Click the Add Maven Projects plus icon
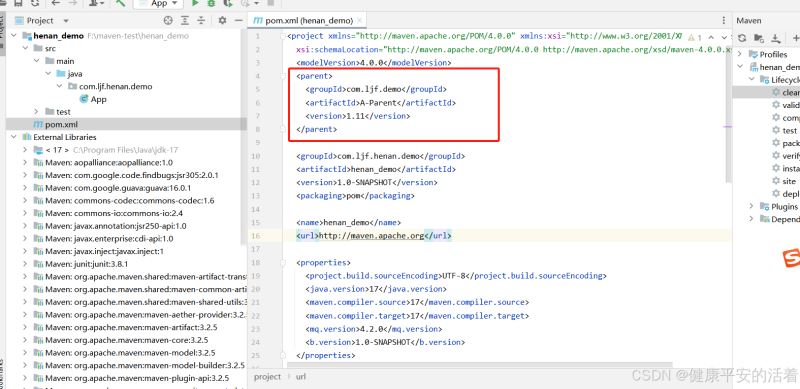The image size is (800, 389). [795, 38]
